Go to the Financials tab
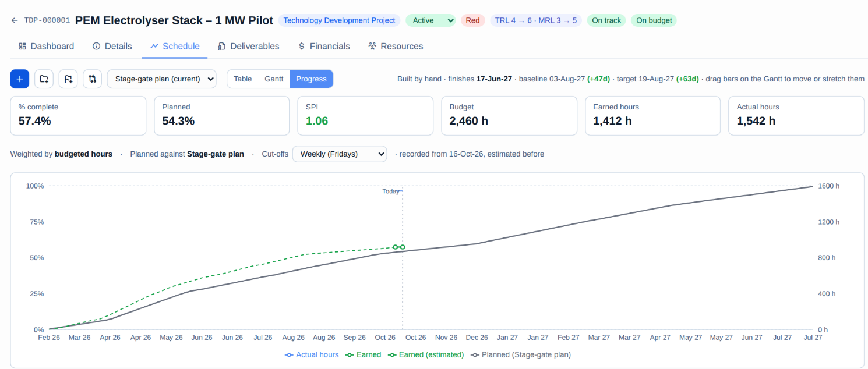This screenshot has height=369, width=868. click(x=324, y=47)
